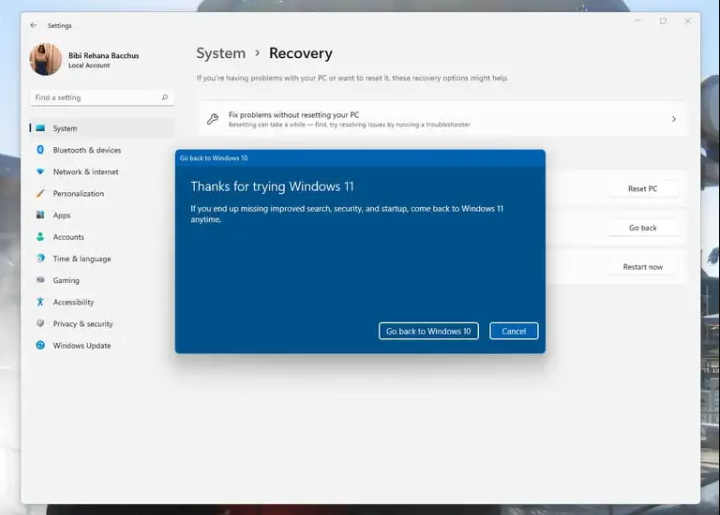Click the Reset PC button
Screen dimensions: 720x515
coord(642,188)
